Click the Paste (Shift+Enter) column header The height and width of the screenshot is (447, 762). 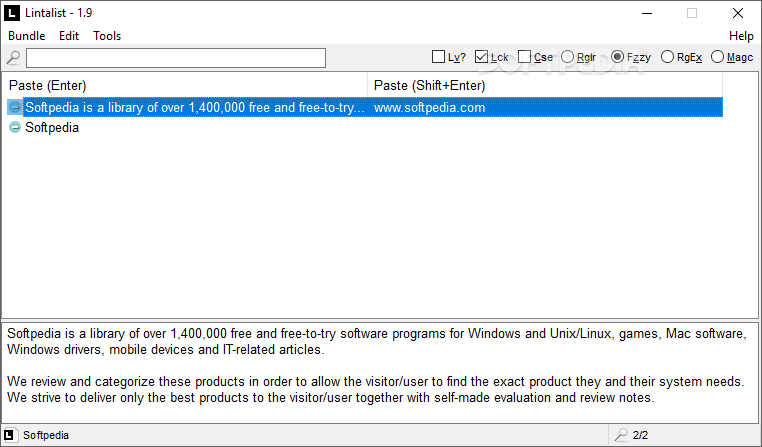pos(545,86)
